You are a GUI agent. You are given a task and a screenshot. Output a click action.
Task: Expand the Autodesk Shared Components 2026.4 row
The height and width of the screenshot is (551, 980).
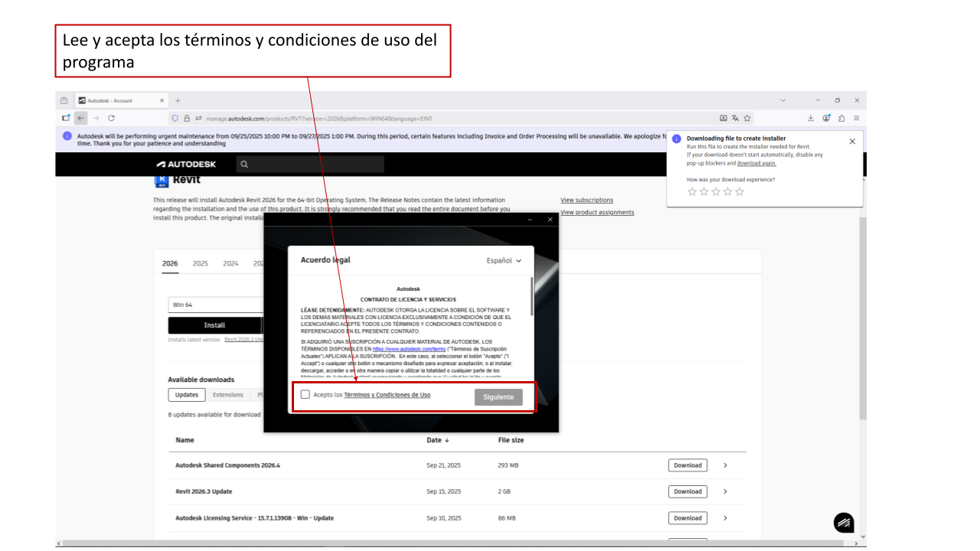pos(725,465)
